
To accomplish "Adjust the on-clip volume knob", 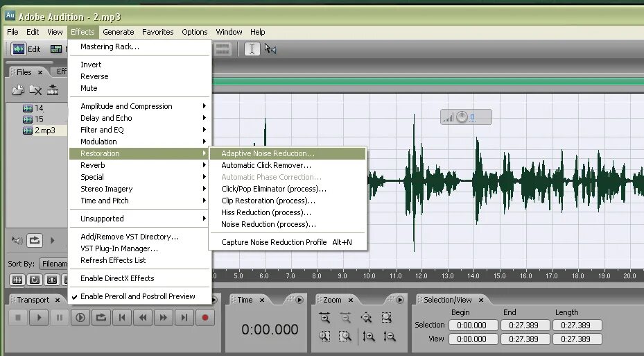I will 462,117.
